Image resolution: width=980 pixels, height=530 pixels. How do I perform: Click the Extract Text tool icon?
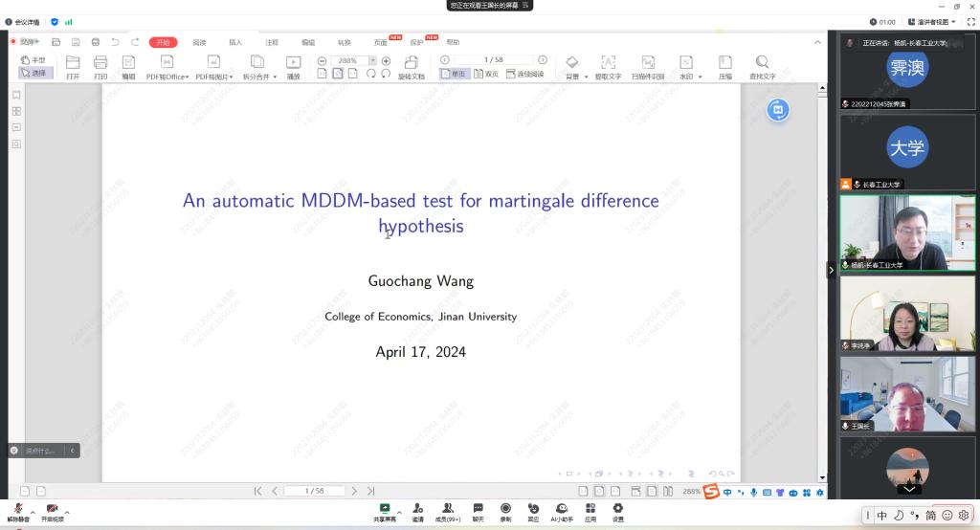pyautogui.click(x=608, y=63)
